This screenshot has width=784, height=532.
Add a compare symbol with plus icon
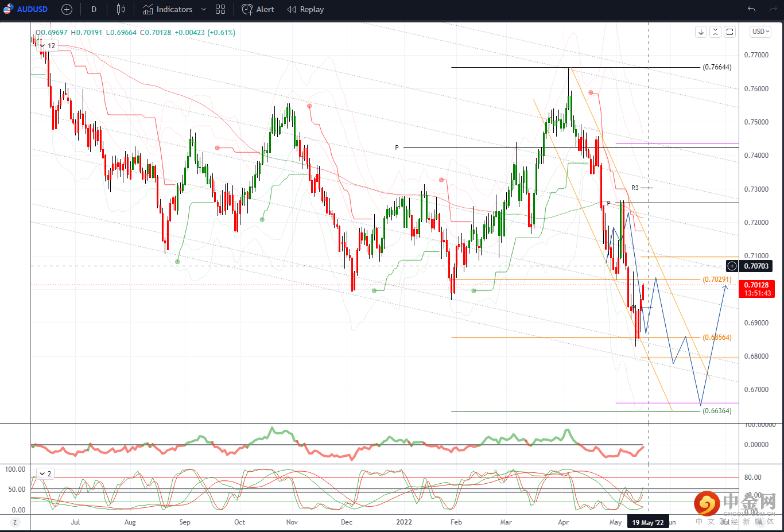click(x=67, y=9)
